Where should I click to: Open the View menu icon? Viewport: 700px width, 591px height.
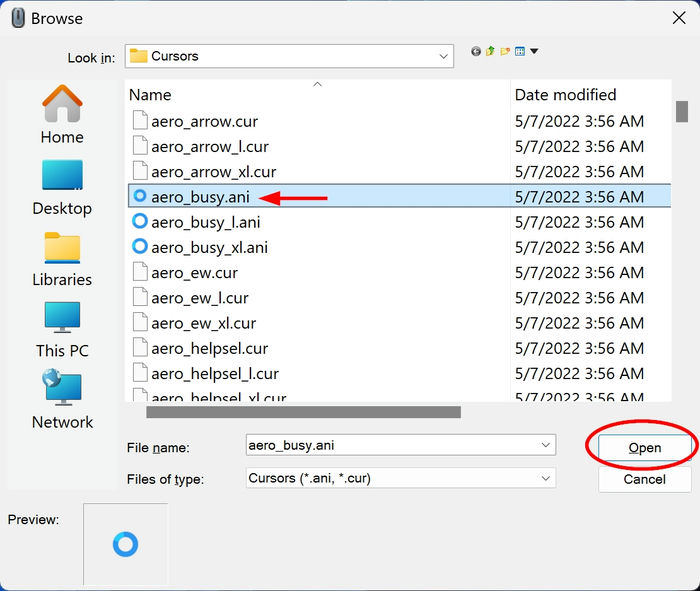click(x=520, y=51)
